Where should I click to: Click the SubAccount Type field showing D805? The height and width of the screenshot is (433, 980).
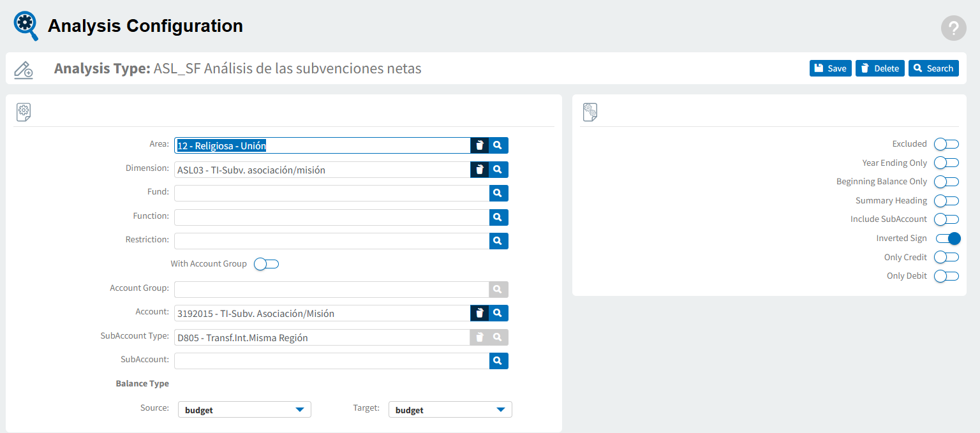point(322,337)
